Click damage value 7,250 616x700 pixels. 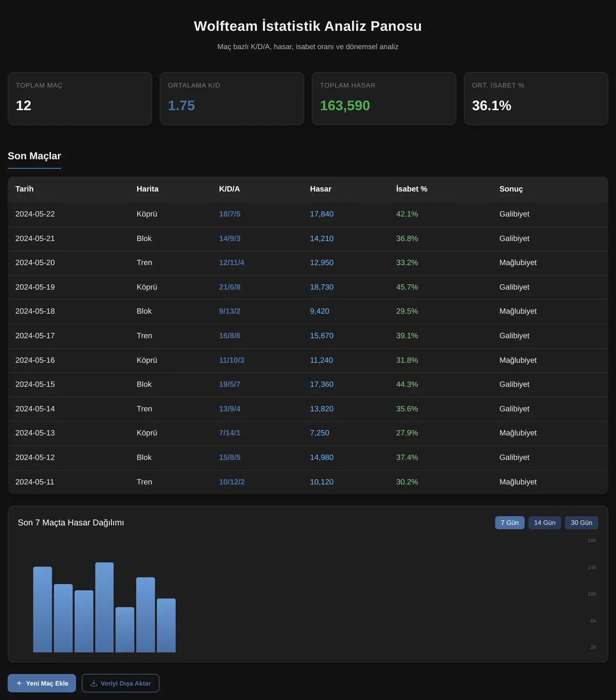pos(320,433)
